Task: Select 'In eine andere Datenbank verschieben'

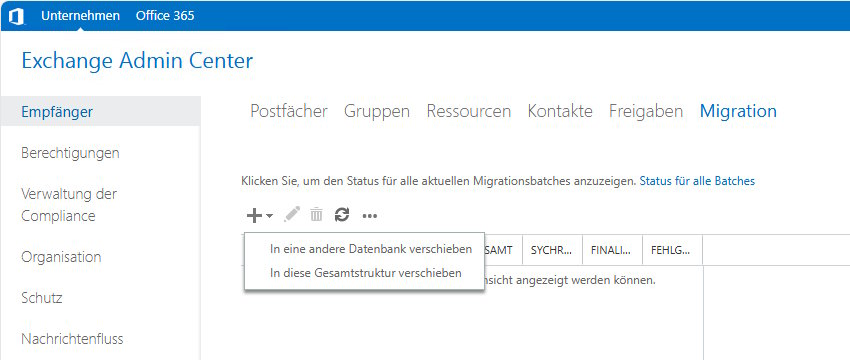Action: point(371,249)
